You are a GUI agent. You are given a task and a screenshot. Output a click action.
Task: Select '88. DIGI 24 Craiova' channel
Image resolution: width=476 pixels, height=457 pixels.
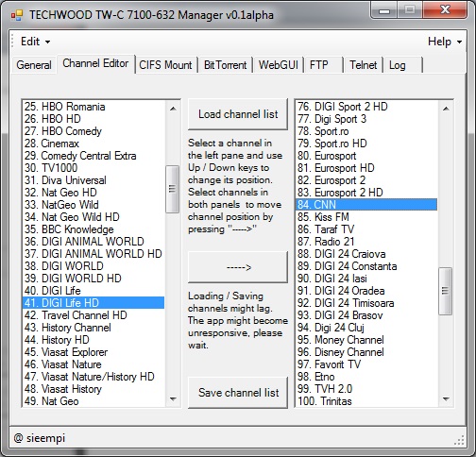coord(366,254)
